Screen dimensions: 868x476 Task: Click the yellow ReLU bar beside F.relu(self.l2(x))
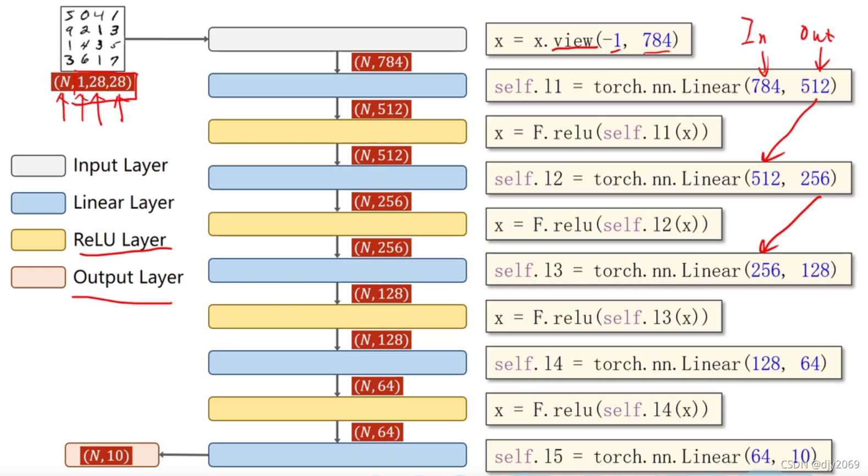pyautogui.click(x=337, y=224)
